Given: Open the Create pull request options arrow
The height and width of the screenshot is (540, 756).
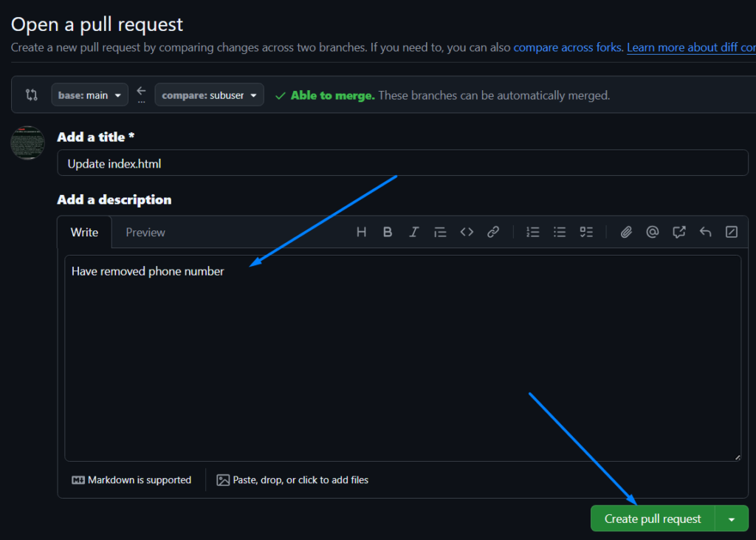Looking at the screenshot, I should pyautogui.click(x=732, y=519).
